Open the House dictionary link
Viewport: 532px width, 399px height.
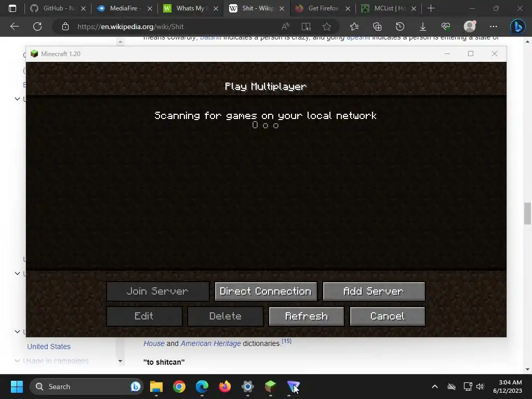coord(154,343)
